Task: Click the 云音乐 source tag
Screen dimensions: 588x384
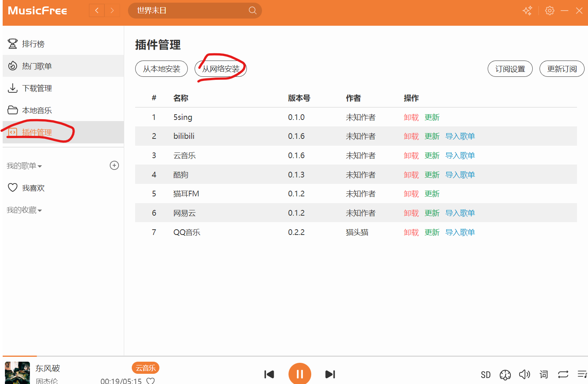Action: click(146, 368)
